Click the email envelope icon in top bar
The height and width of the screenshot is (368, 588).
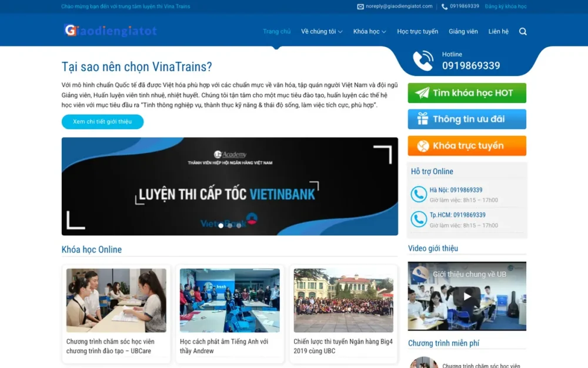coord(360,6)
